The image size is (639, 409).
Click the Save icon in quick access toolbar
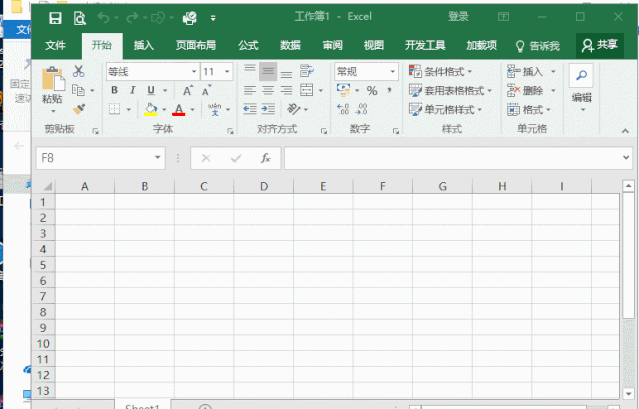click(55, 17)
